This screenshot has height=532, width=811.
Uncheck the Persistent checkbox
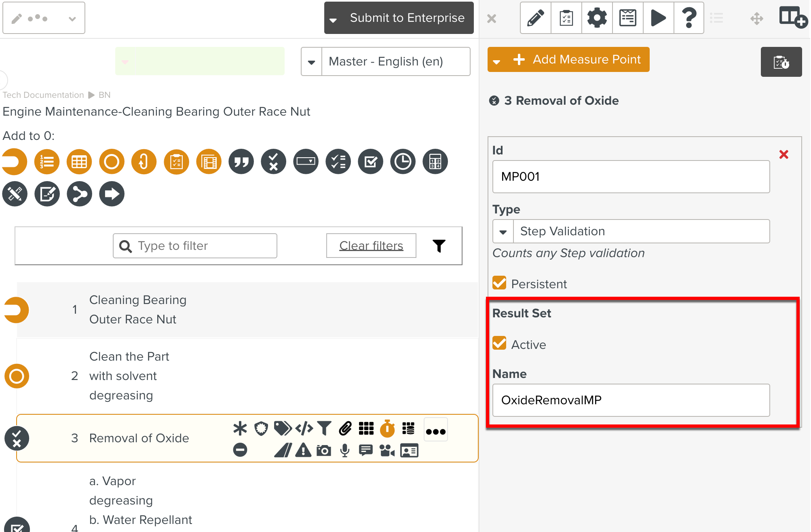pyautogui.click(x=499, y=283)
